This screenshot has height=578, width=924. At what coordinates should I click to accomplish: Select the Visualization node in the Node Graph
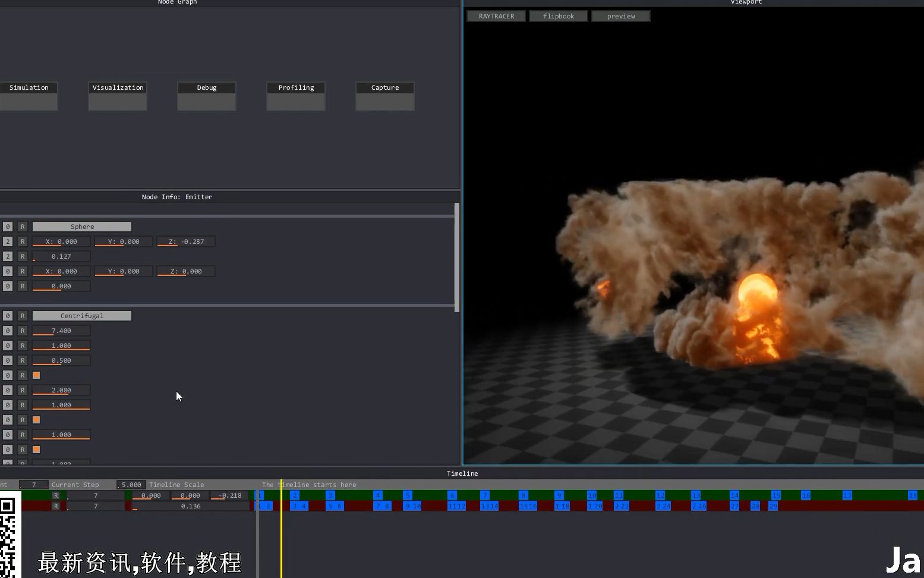118,96
